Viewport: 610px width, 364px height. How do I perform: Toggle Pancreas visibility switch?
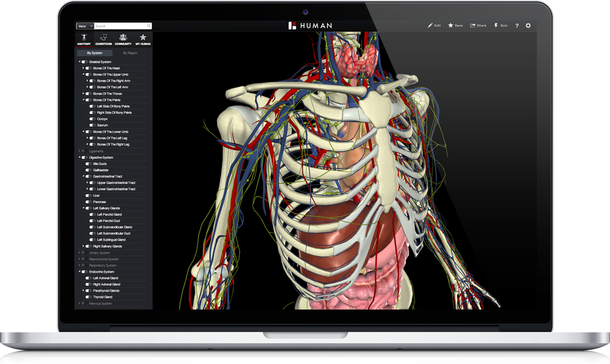click(88, 202)
